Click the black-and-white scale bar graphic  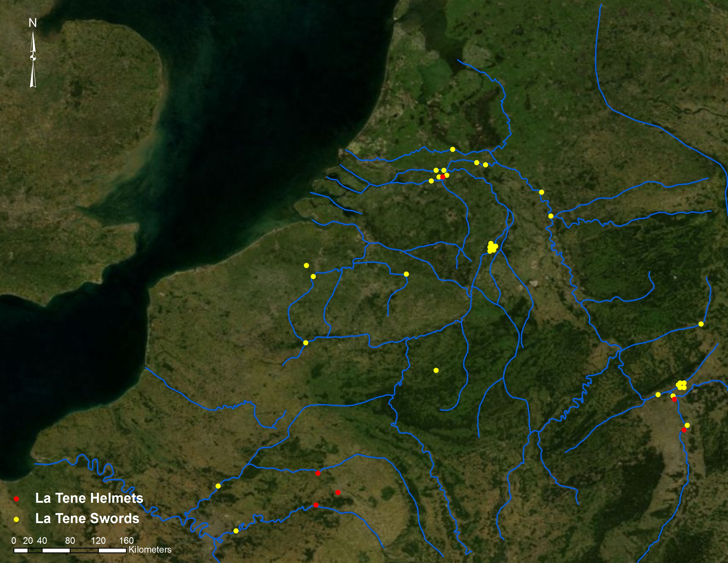pos(70,550)
